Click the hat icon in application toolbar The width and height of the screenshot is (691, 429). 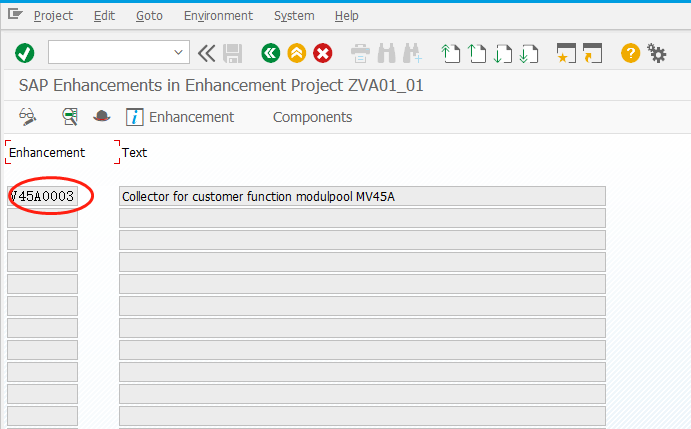pyautogui.click(x=101, y=117)
